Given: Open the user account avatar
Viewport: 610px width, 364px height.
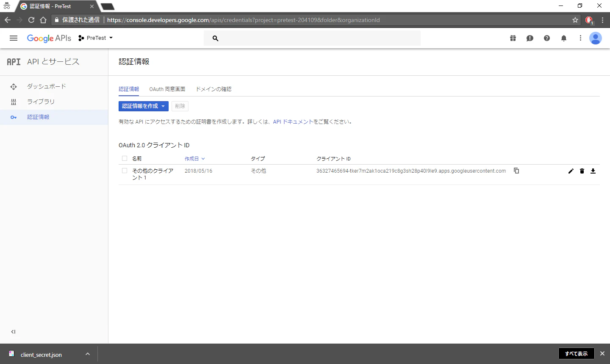Looking at the screenshot, I should pos(596,38).
